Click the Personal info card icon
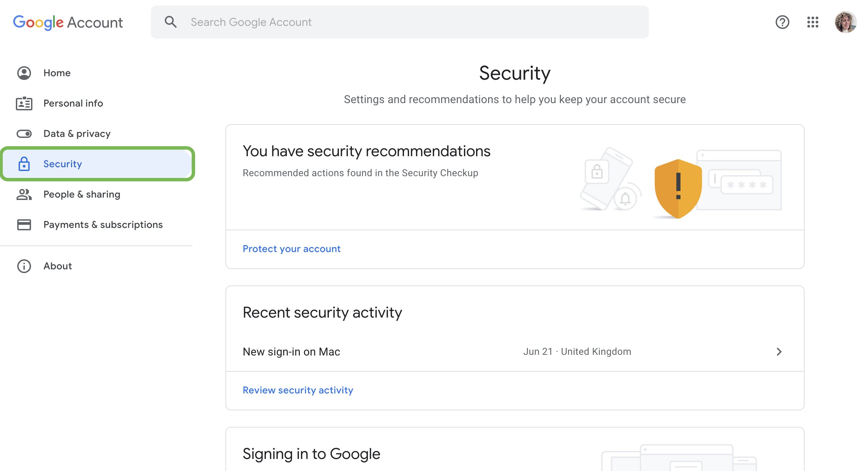The image size is (868, 471). [x=24, y=103]
